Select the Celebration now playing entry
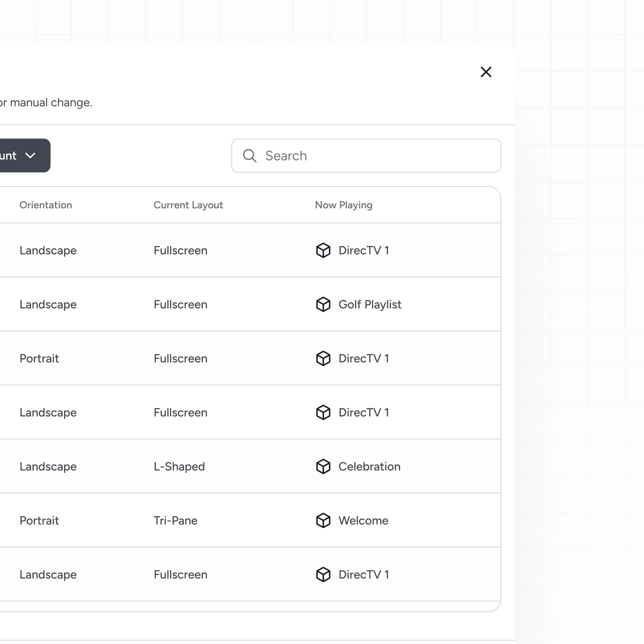This screenshot has width=644, height=644. click(369, 466)
